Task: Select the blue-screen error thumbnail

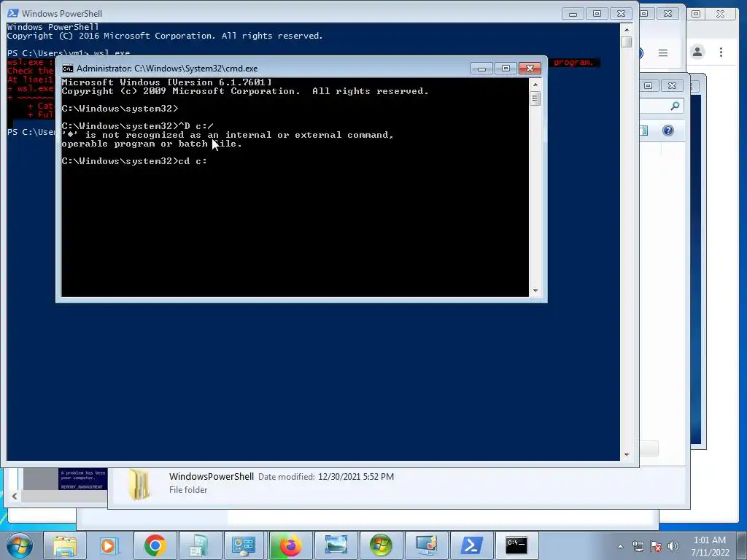Action: [x=82, y=480]
